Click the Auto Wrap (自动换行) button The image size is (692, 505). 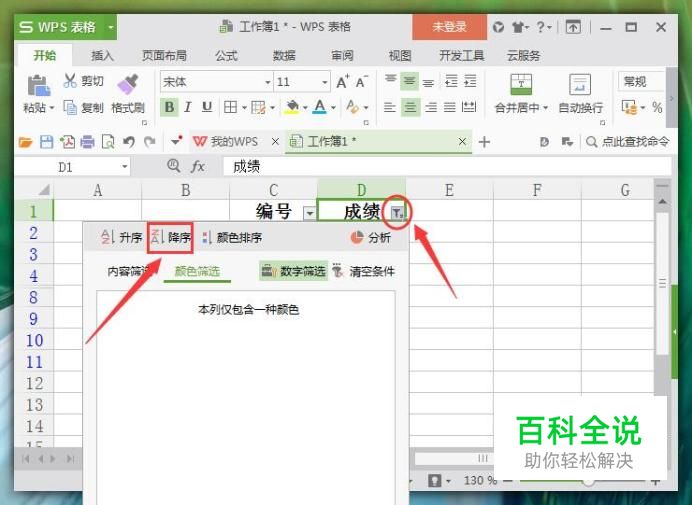click(580, 94)
